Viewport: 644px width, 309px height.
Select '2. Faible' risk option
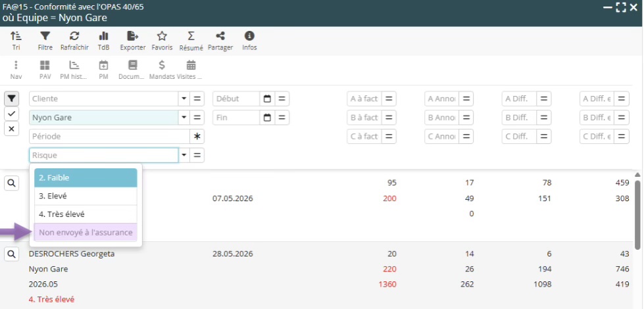click(x=86, y=178)
